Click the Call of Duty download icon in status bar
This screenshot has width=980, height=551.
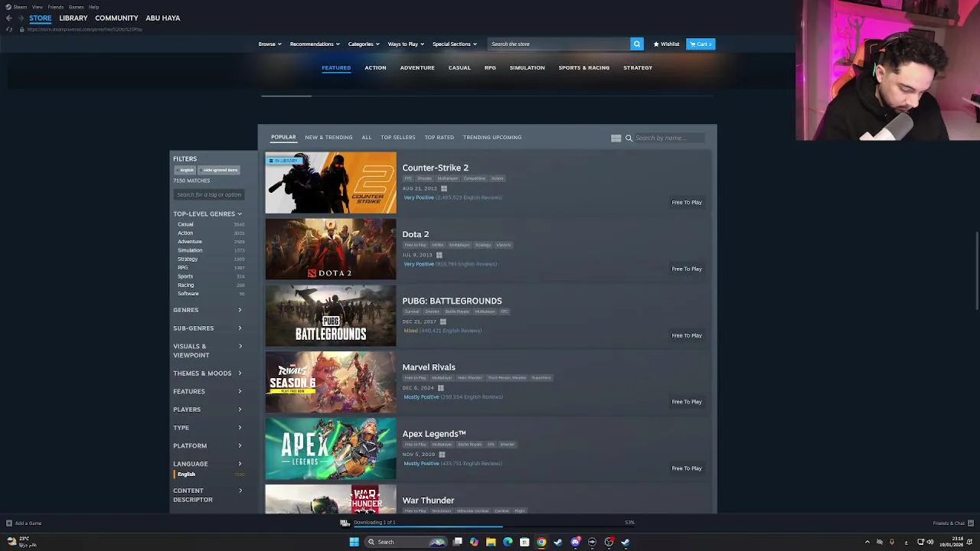click(345, 523)
